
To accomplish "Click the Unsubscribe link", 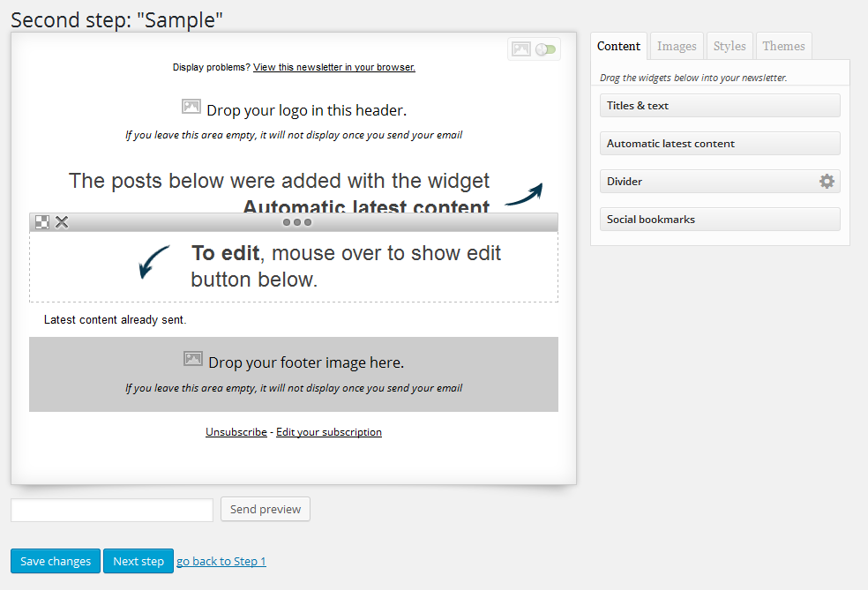I will click(236, 432).
